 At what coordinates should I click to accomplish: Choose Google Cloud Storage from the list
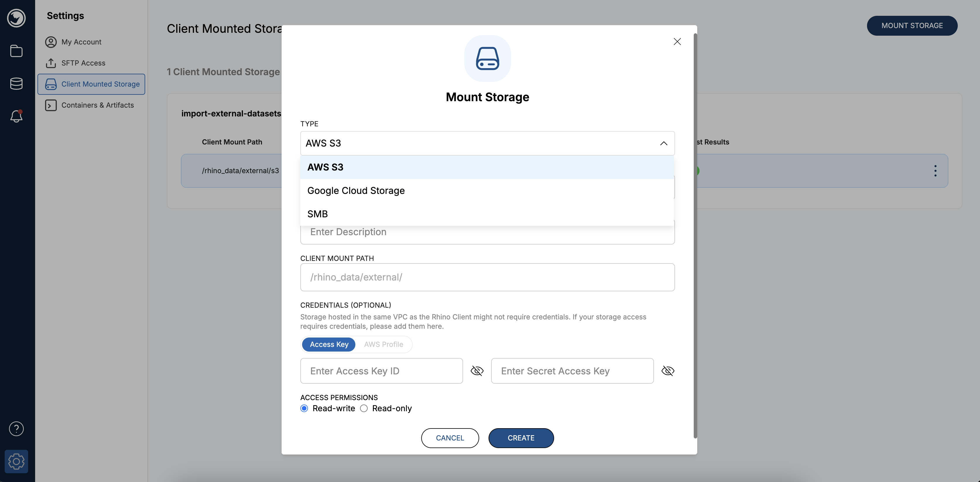[x=487, y=190]
